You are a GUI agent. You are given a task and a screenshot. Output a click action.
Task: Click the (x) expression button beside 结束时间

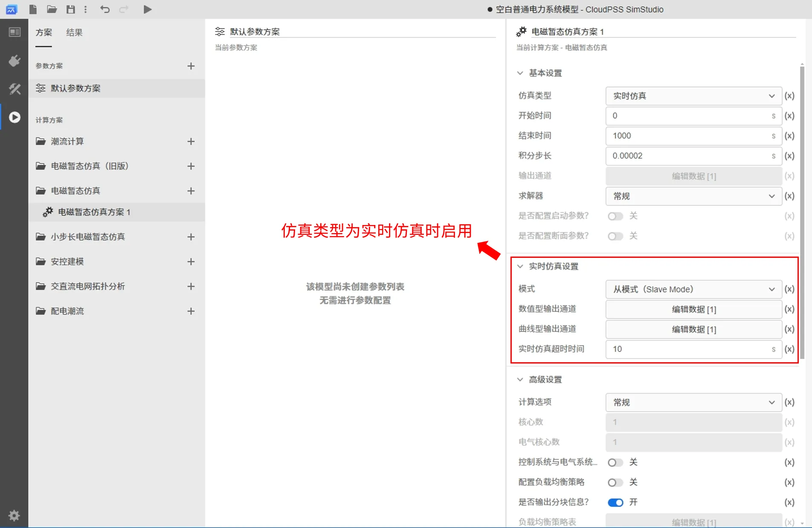tap(789, 136)
